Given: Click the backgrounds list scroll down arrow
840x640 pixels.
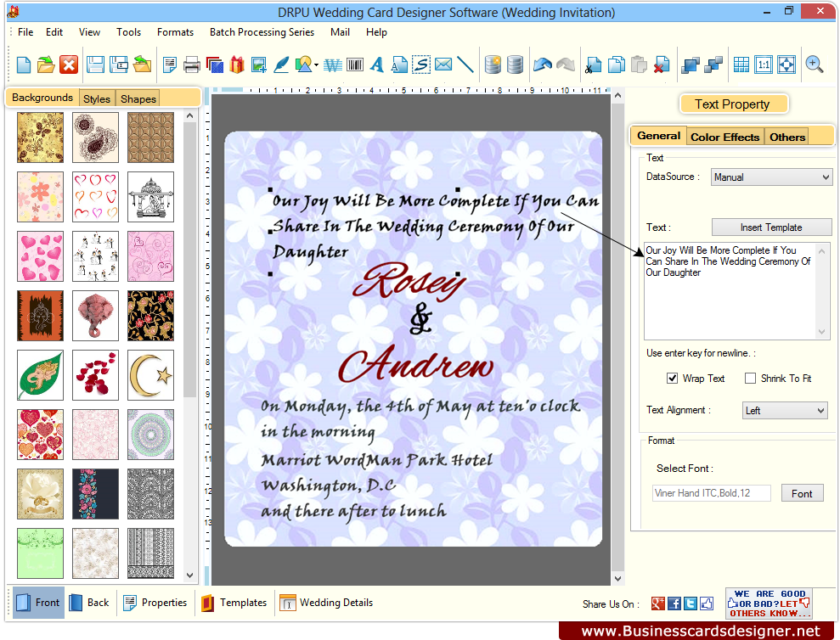Looking at the screenshot, I should (189, 575).
